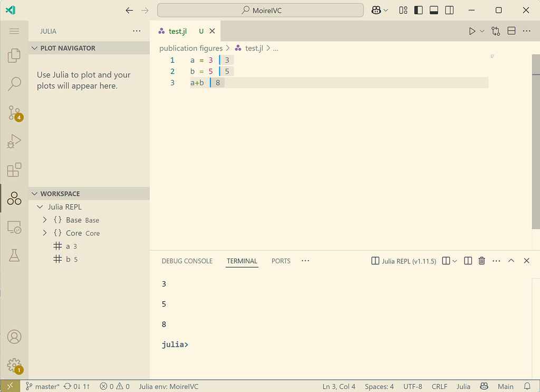This screenshot has width=540, height=392.
Task: Toggle the secondary side bar
Action: tap(449, 10)
